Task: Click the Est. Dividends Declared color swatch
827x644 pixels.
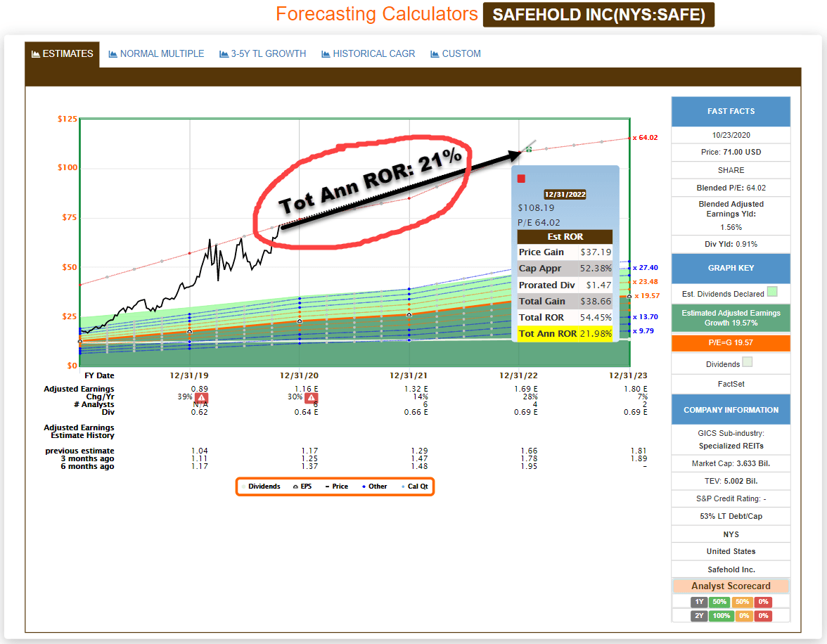Action: pos(772,292)
